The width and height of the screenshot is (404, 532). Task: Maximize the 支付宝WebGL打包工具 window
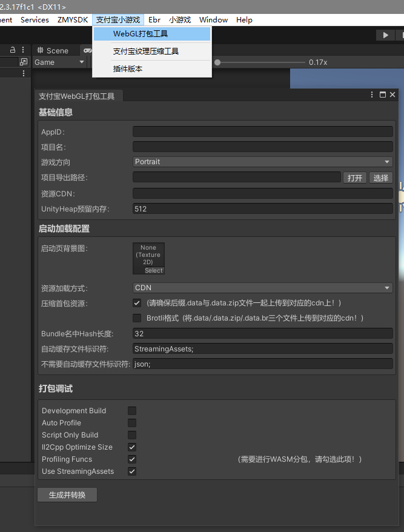coord(383,95)
